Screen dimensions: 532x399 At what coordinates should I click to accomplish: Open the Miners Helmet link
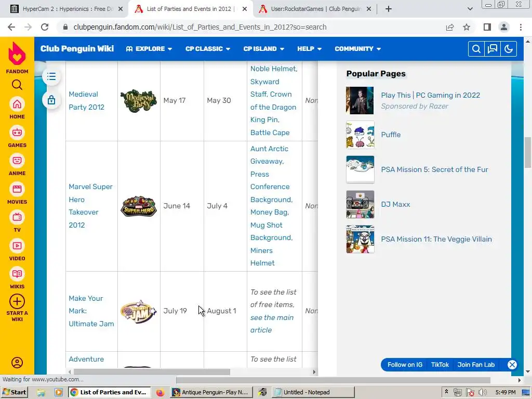coord(262,257)
